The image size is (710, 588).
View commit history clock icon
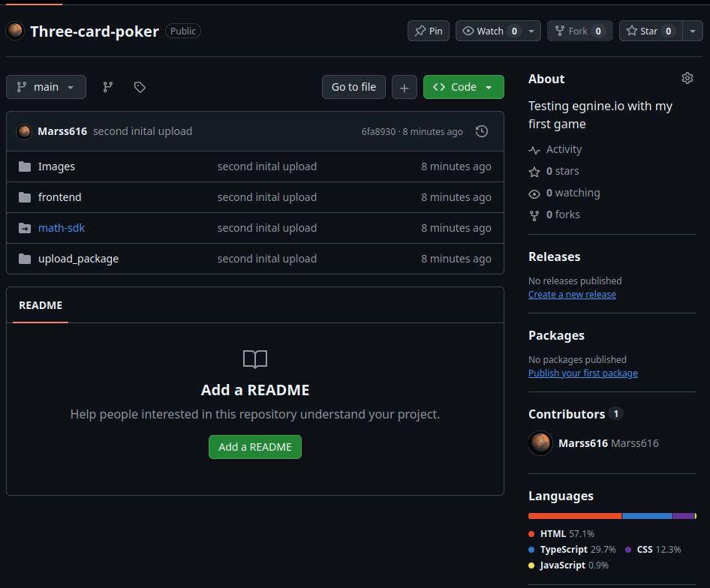pyautogui.click(x=482, y=131)
